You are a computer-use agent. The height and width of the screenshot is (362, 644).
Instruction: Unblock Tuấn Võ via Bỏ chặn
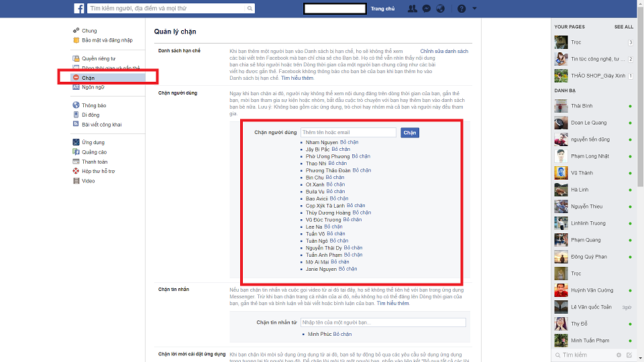pyautogui.click(x=336, y=233)
